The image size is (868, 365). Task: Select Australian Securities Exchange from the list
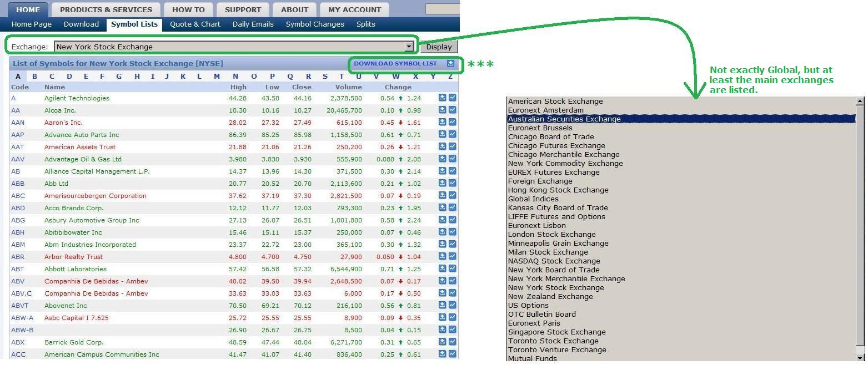coord(564,119)
